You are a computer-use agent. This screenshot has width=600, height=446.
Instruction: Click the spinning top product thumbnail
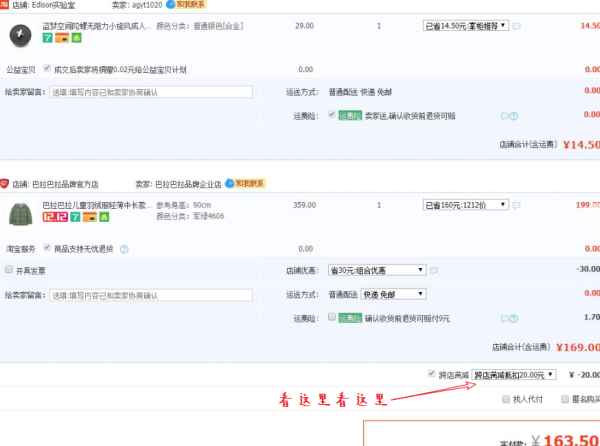pyautogui.click(x=20, y=35)
